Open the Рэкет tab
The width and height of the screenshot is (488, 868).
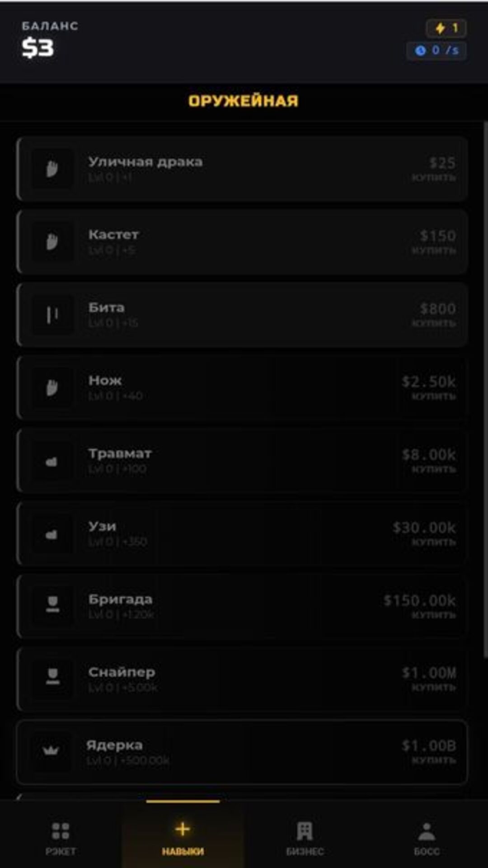pos(61,838)
